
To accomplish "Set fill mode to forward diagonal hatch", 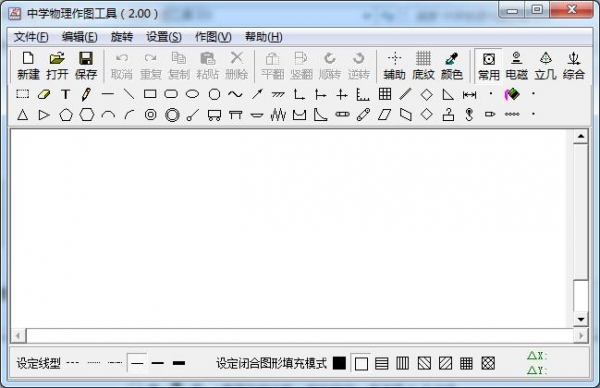I will (445, 363).
